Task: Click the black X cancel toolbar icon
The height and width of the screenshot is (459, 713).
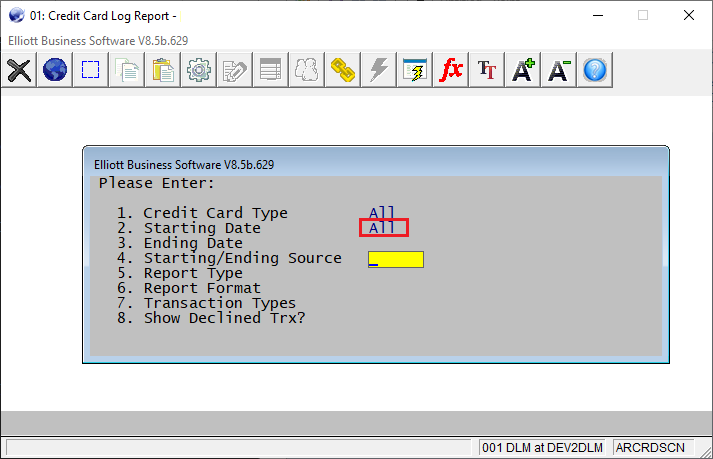Action: pyautogui.click(x=19, y=70)
